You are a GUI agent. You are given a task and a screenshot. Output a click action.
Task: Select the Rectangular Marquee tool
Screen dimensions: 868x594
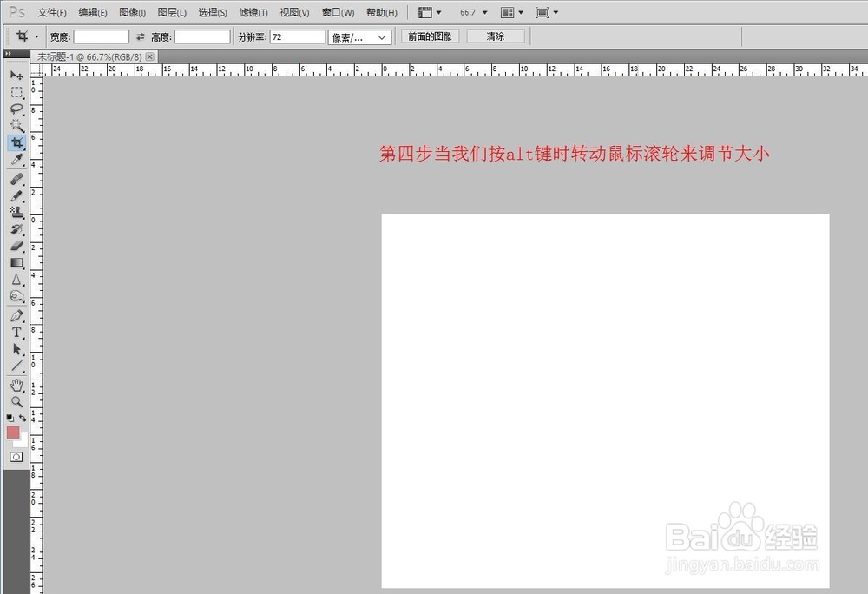coord(16,92)
